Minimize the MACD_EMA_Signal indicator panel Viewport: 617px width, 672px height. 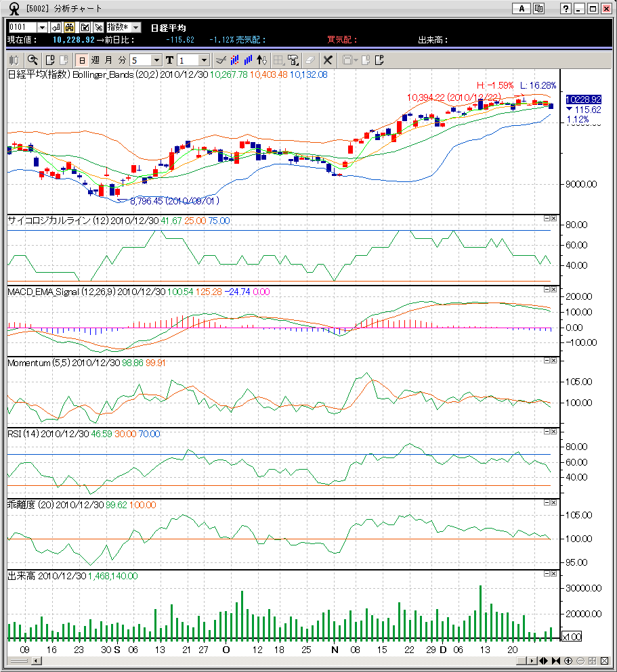(547, 289)
